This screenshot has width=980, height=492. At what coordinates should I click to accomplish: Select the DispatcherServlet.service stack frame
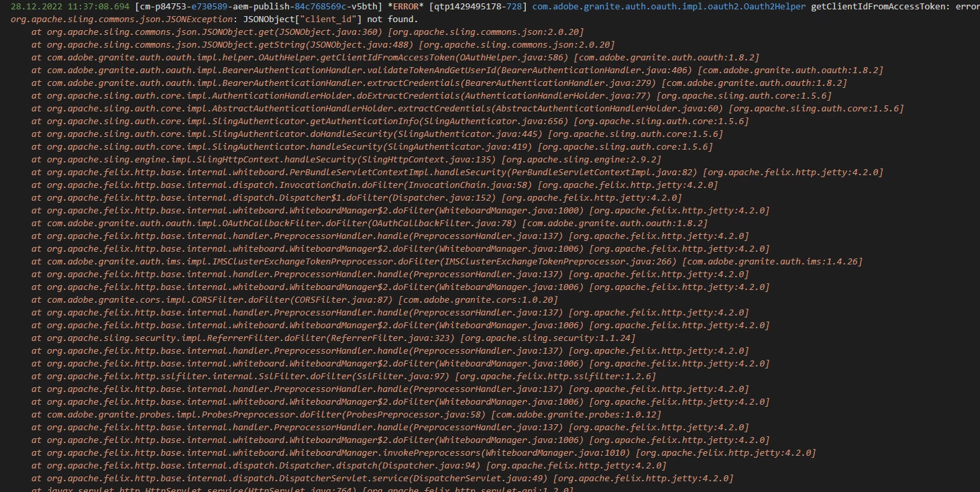pyautogui.click(x=382, y=479)
